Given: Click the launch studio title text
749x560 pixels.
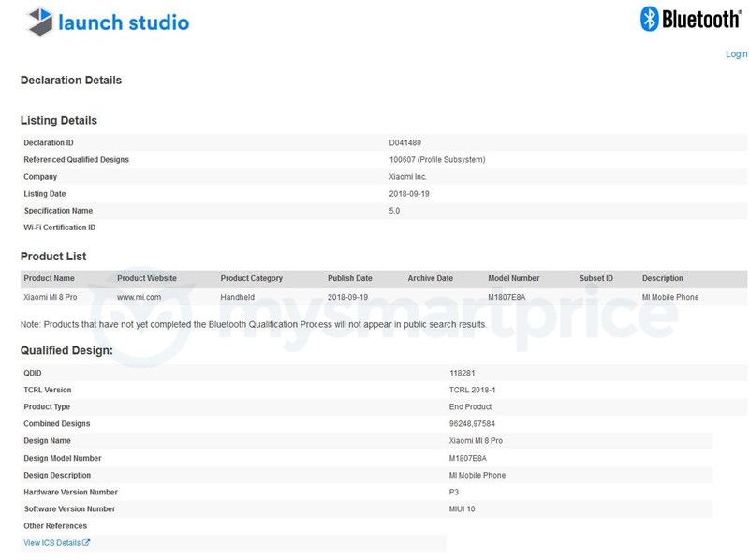Looking at the screenshot, I should (123, 22).
